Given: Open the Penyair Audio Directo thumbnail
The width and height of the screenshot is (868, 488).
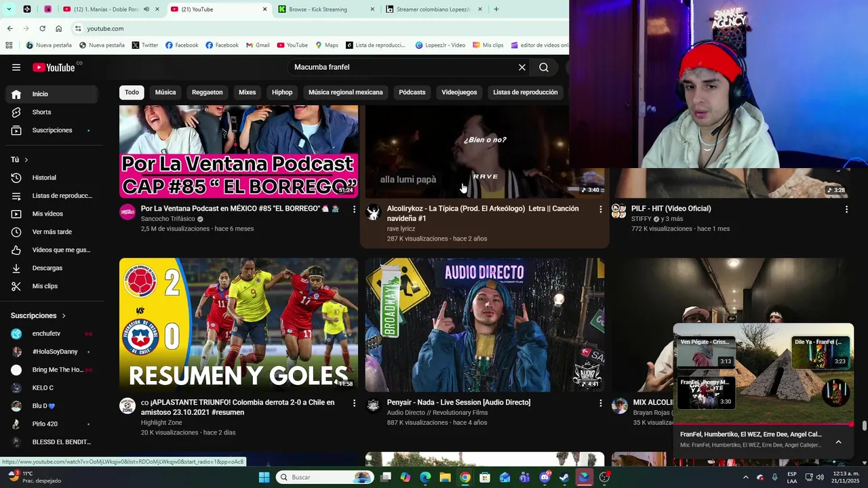Looking at the screenshot, I should point(485,325).
